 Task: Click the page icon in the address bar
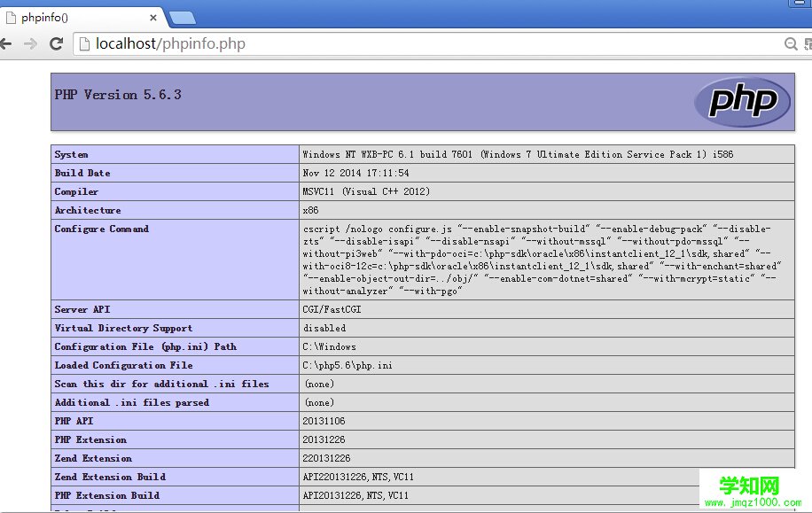click(x=84, y=44)
